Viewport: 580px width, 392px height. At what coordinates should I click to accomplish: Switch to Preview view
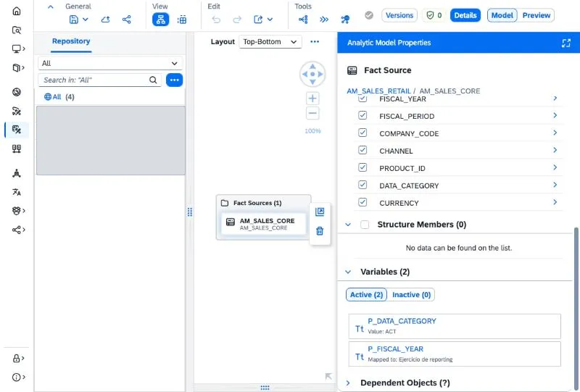(x=536, y=15)
